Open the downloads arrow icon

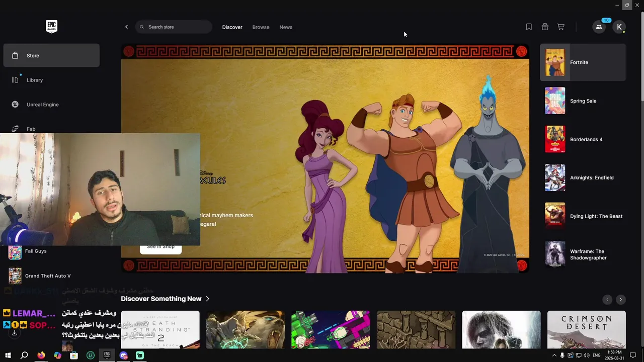(x=14, y=333)
